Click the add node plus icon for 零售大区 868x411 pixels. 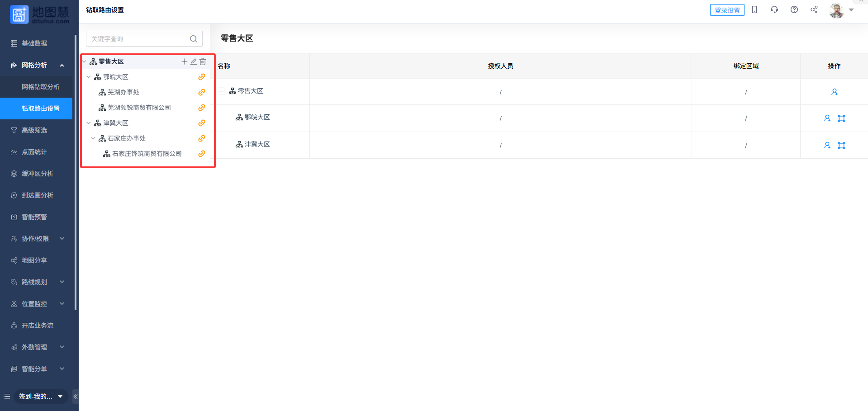click(184, 61)
